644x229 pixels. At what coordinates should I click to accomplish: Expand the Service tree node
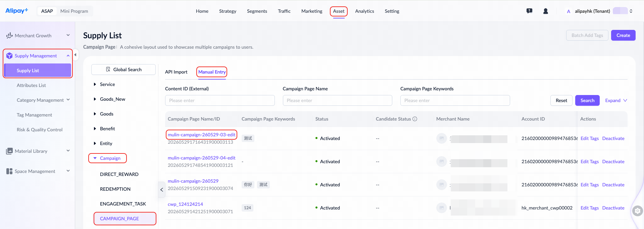pyautogui.click(x=95, y=84)
